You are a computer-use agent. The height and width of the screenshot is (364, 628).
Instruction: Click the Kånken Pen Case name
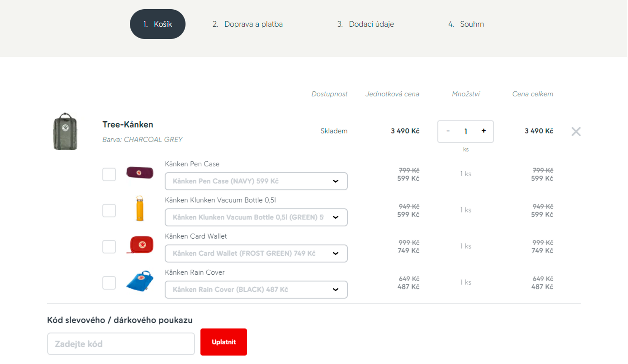click(192, 164)
